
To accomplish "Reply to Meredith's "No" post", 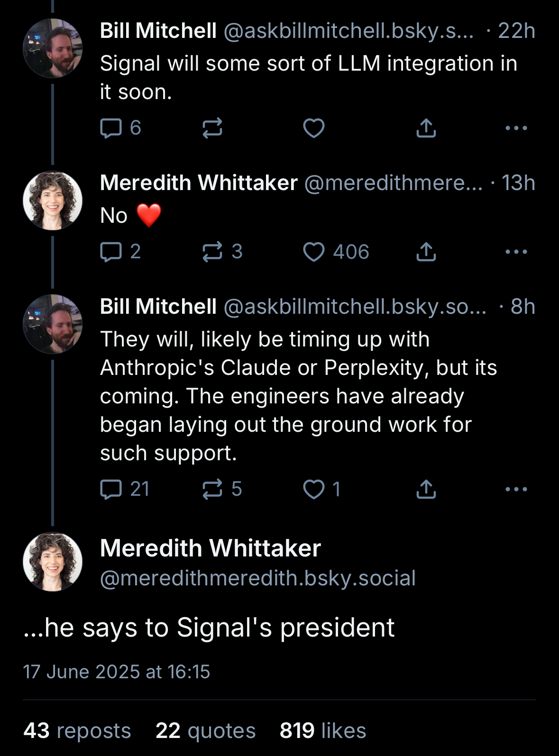I will [x=111, y=252].
